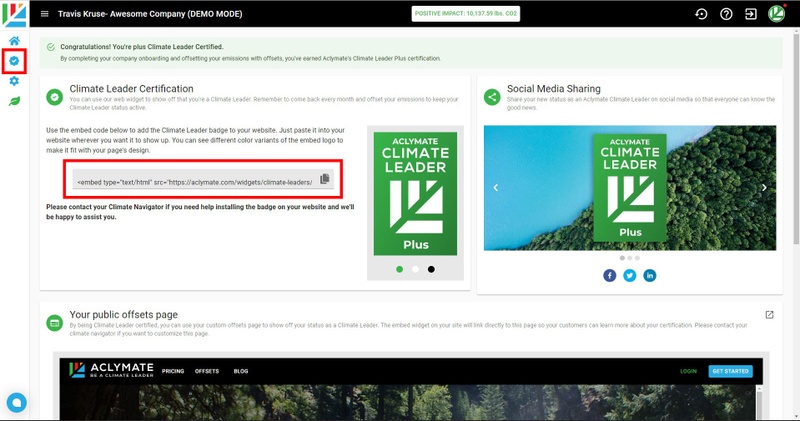Open the chat bubble widget
Viewport: 800px width, 421px height.
click(16, 403)
